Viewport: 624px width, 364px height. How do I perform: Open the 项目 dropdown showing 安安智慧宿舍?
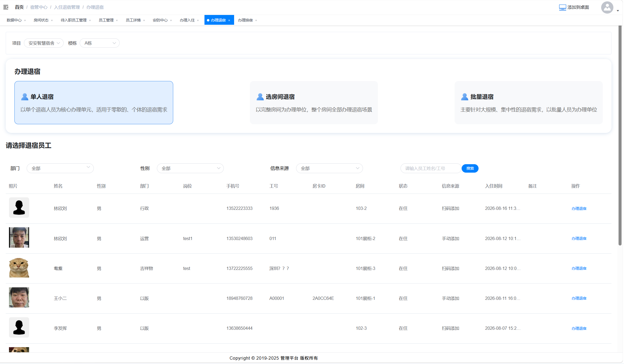click(x=44, y=43)
